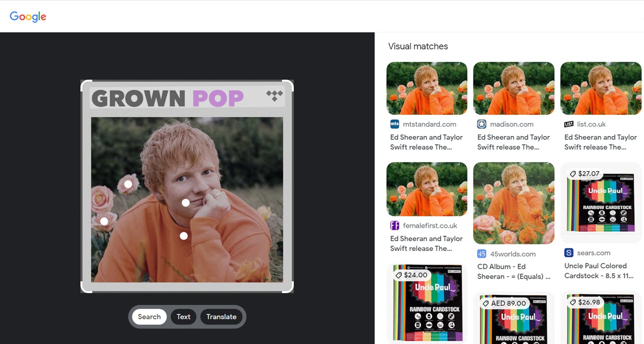Click the $24.00 price tag badge

[411, 275]
